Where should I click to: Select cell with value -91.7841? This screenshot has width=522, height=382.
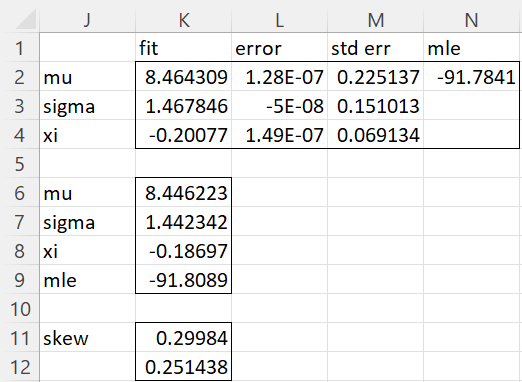[472, 76]
